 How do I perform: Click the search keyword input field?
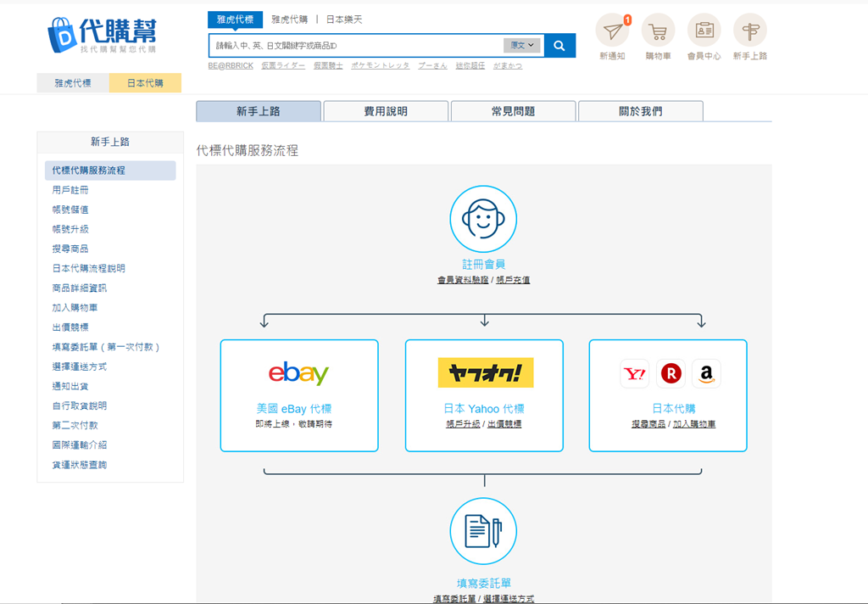click(x=357, y=46)
